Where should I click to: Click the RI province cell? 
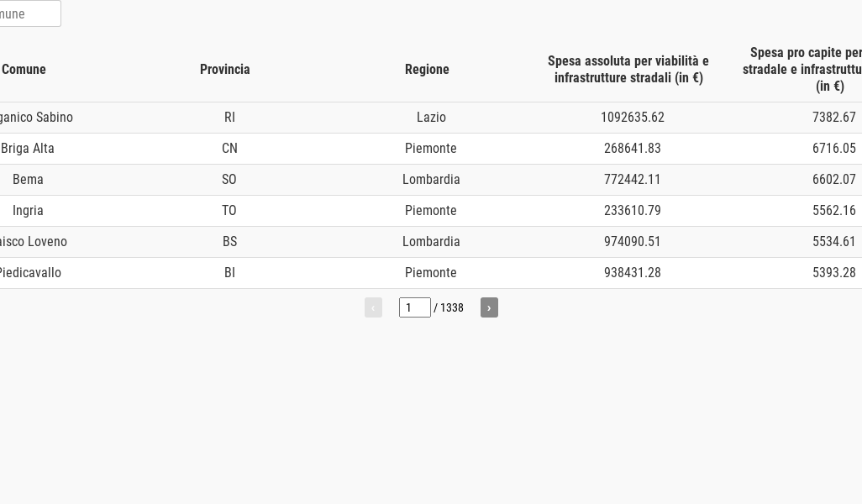point(229,117)
